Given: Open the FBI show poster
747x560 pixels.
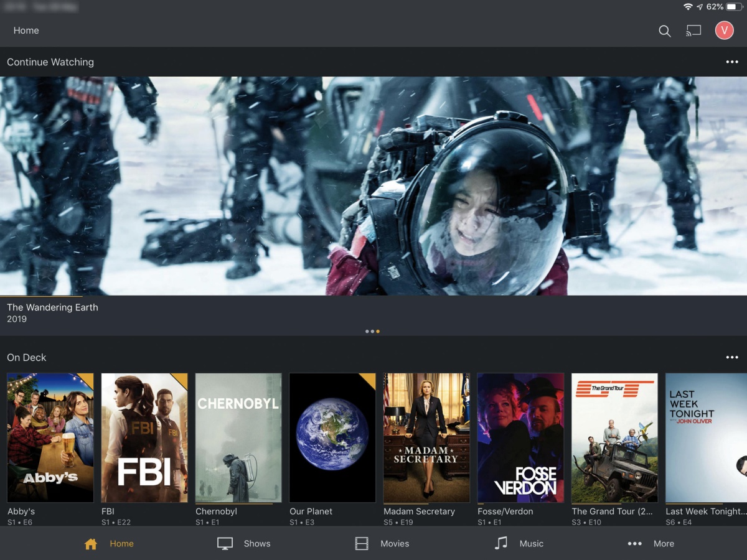Looking at the screenshot, I should pyautogui.click(x=144, y=437).
